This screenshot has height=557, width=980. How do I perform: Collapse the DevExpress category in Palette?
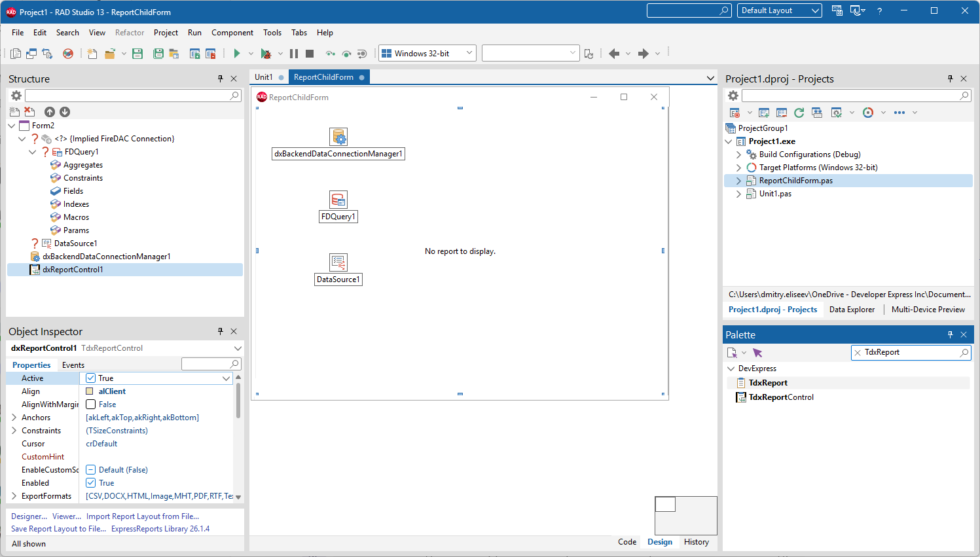(x=731, y=368)
